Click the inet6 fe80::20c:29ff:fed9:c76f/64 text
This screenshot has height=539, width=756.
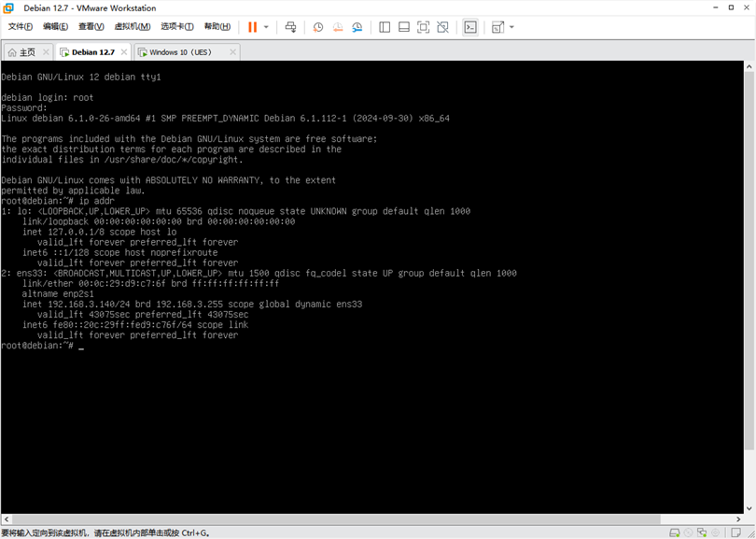pos(107,325)
